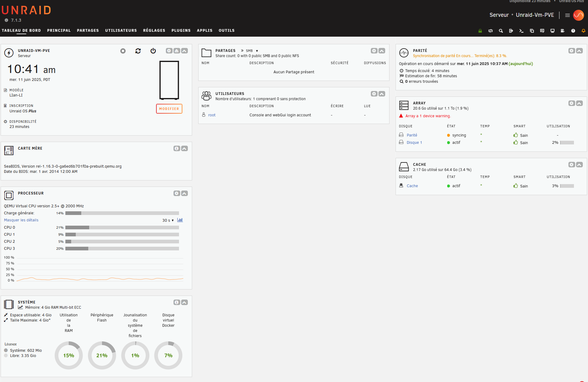Open the 30 s interval dropdown
Image resolution: width=588 pixels, height=382 pixels.
coord(168,220)
